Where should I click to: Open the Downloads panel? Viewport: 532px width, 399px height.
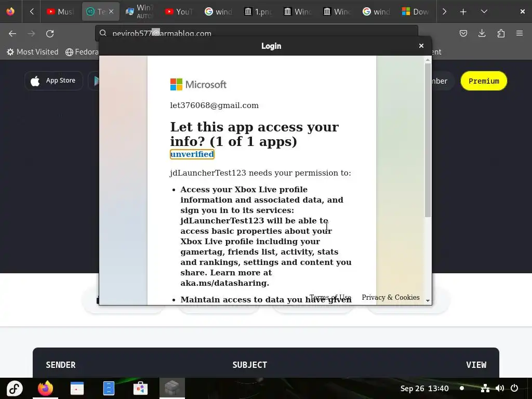(482, 33)
